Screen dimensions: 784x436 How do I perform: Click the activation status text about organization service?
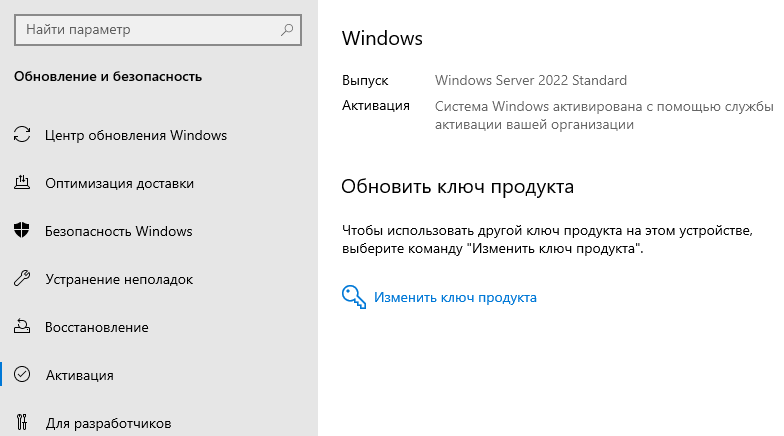click(604, 116)
